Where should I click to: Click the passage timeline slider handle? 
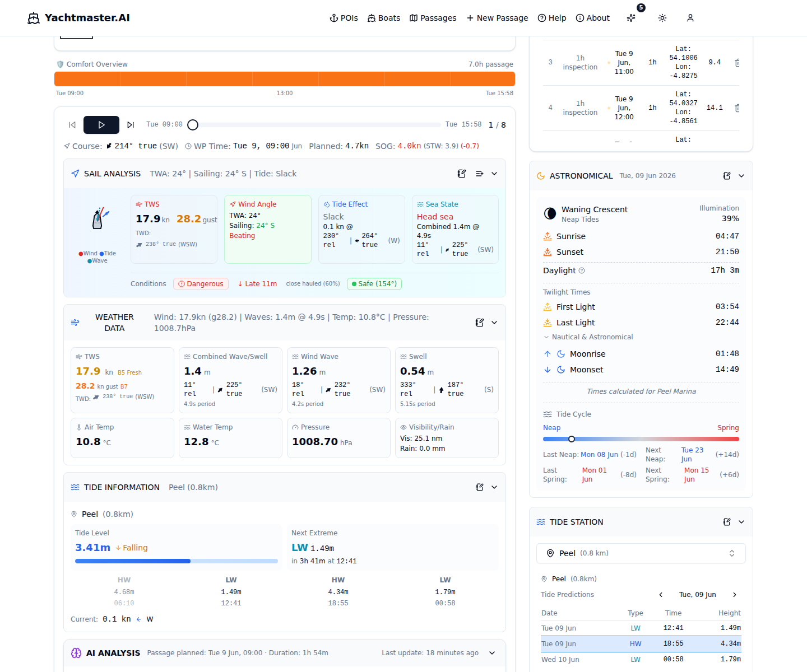pyautogui.click(x=193, y=125)
